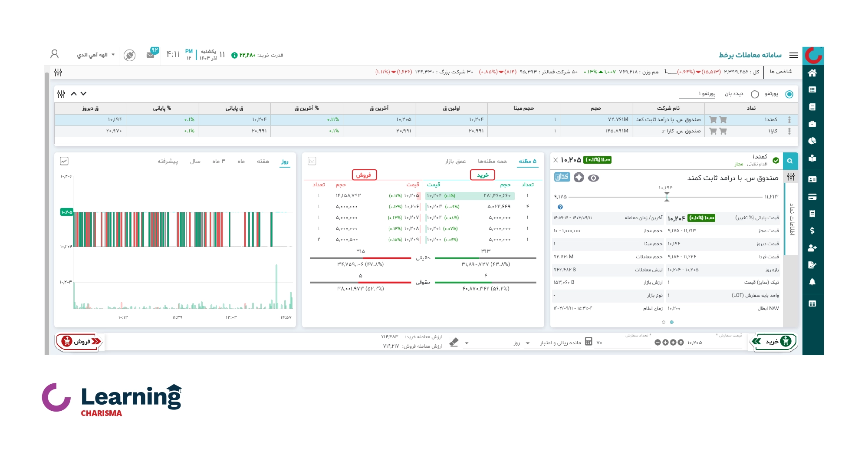This screenshot has width=868, height=455.
Task: Open the calculator icon in the order bar
Action: point(589,341)
